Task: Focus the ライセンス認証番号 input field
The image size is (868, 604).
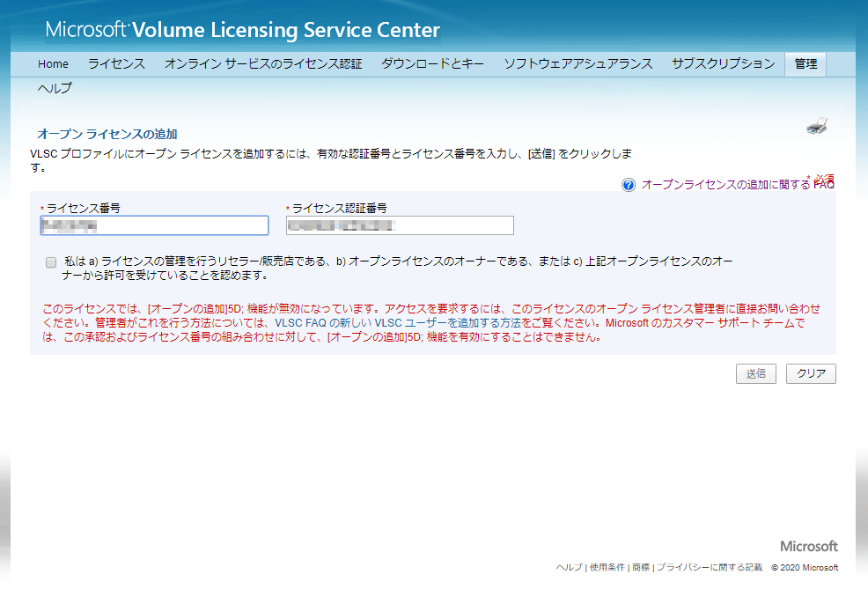Action: point(400,225)
